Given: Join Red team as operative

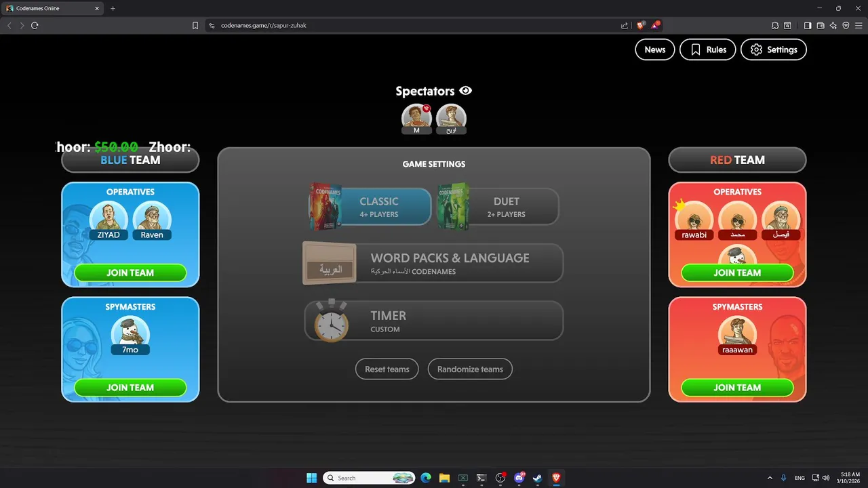Looking at the screenshot, I should click(x=737, y=272).
